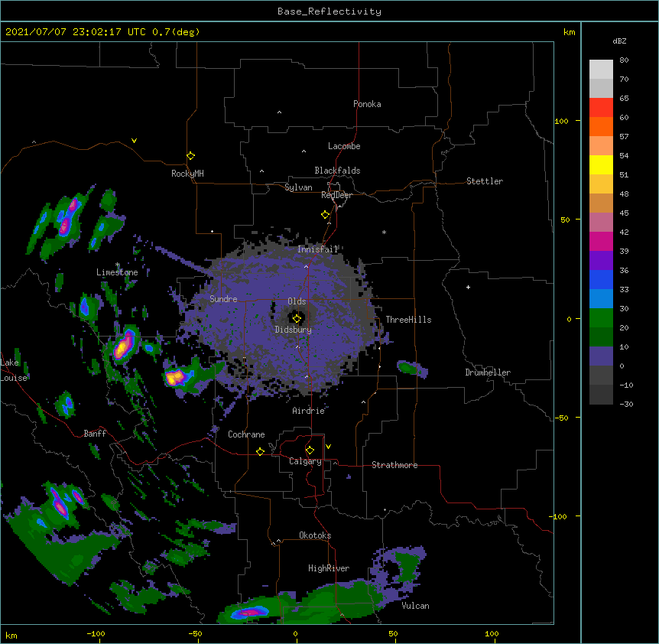Image resolution: width=659 pixels, height=644 pixels.
Task: Click the Strathmore label
Action: [x=394, y=465]
